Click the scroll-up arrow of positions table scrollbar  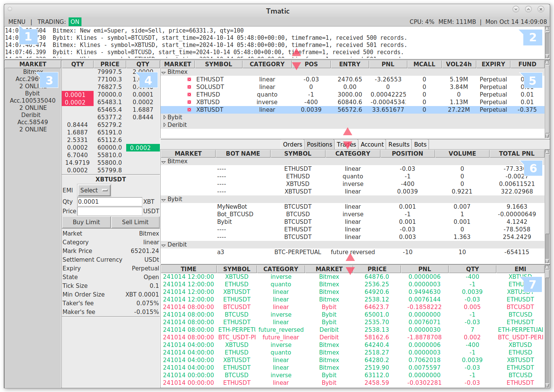[x=547, y=152]
